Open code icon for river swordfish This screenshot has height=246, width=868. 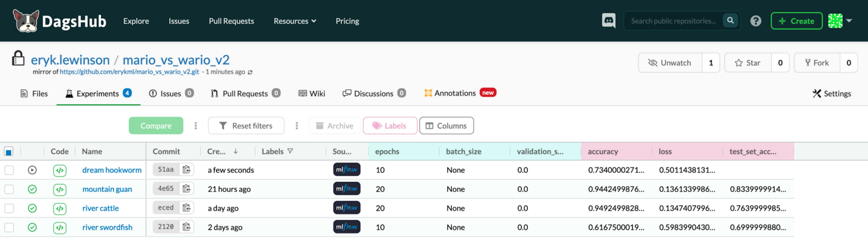coord(60,227)
